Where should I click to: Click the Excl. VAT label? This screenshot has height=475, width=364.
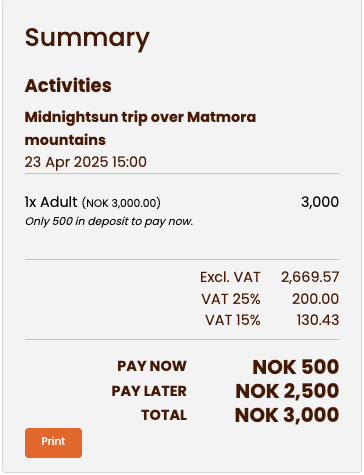230,277
